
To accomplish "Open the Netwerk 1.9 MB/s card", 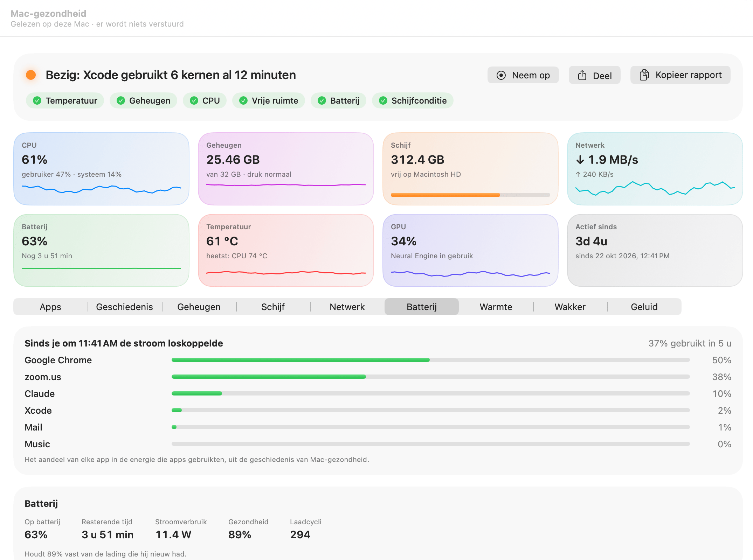I will point(655,169).
